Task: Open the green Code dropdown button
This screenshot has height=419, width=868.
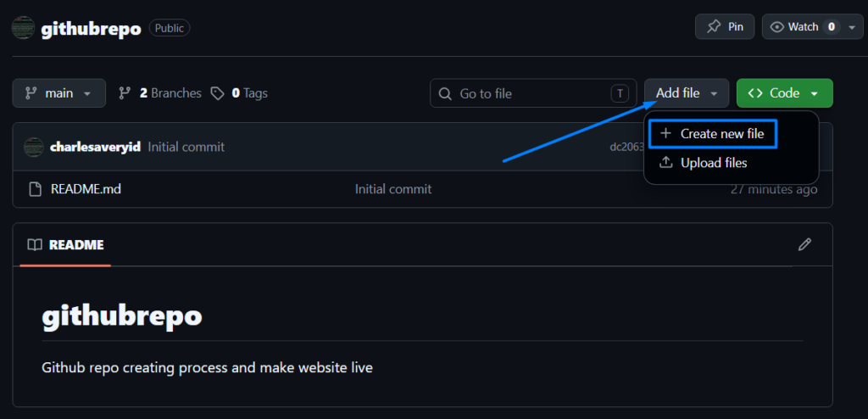Action: (784, 93)
